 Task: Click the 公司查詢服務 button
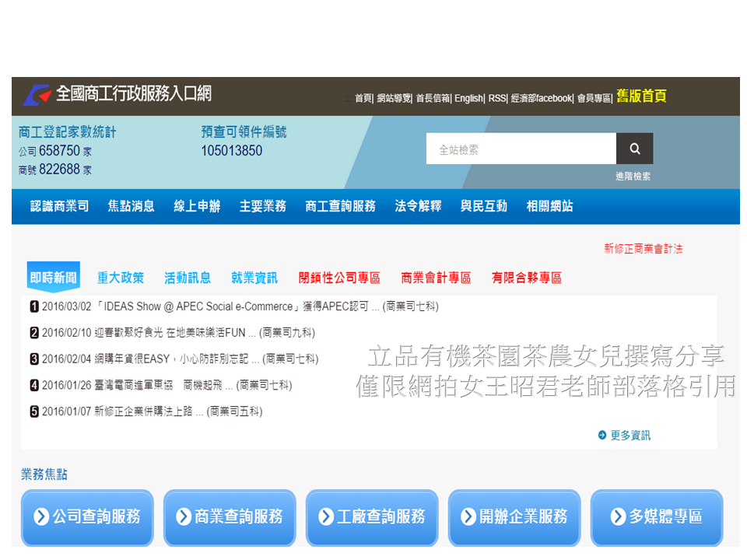pyautogui.click(x=87, y=517)
